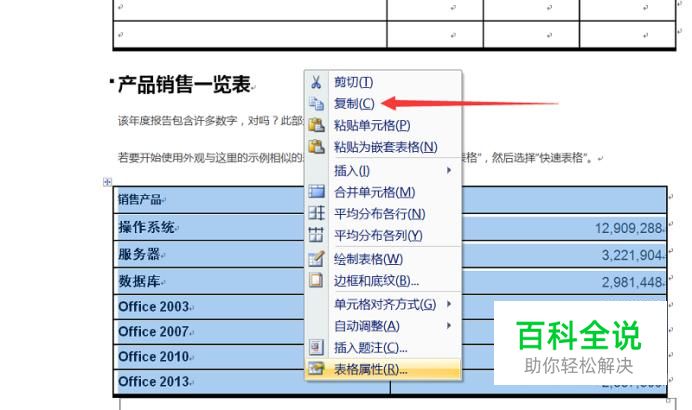
Task: Select 绘制表格(W) menu entry
Action: click(383, 259)
